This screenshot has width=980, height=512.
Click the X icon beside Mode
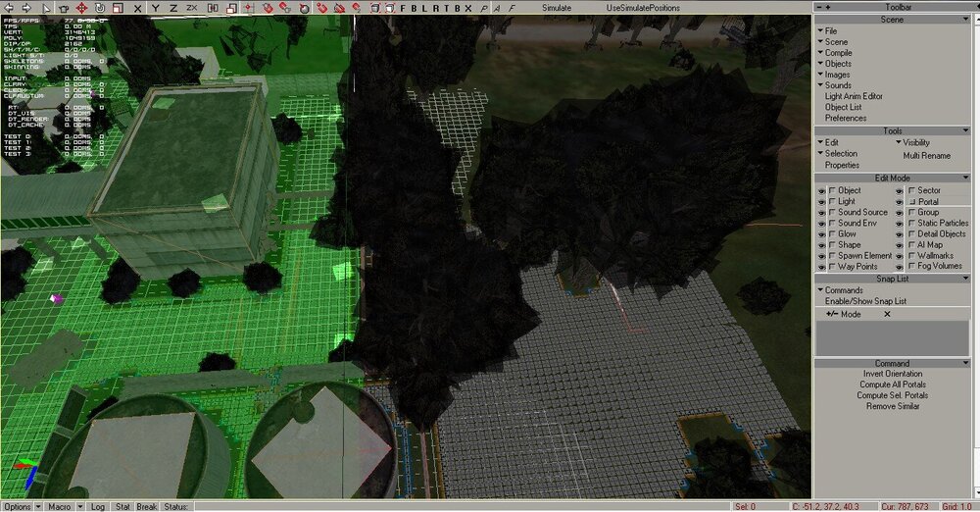(887, 314)
